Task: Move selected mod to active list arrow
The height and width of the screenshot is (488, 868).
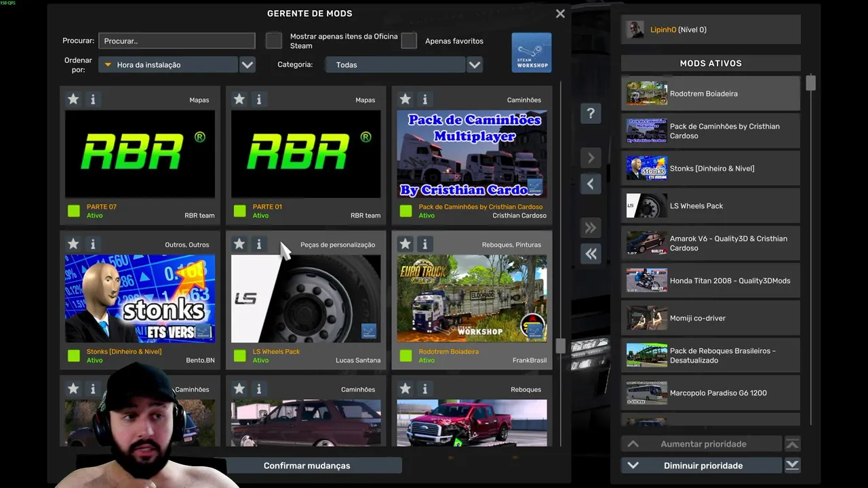Action: [591, 158]
